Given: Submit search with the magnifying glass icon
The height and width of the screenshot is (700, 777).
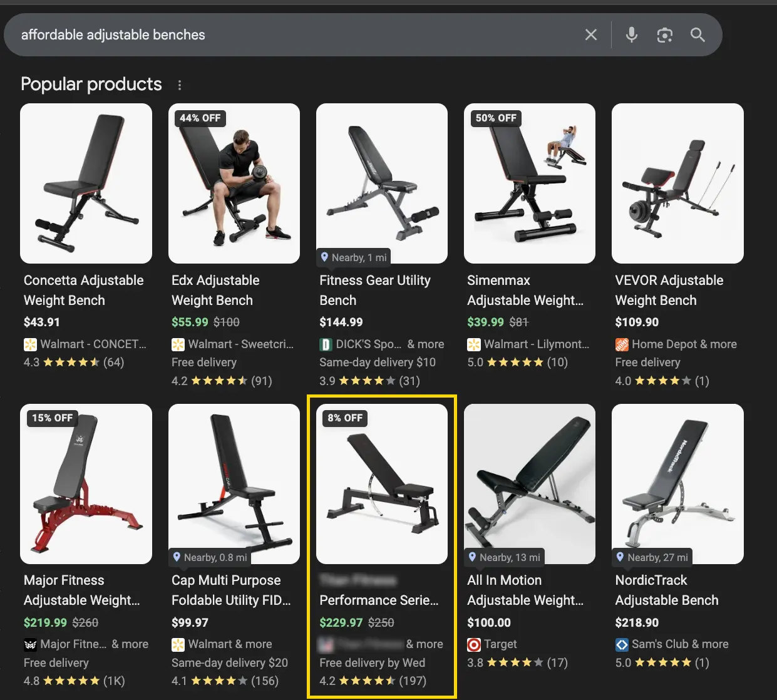Looking at the screenshot, I should pos(697,35).
